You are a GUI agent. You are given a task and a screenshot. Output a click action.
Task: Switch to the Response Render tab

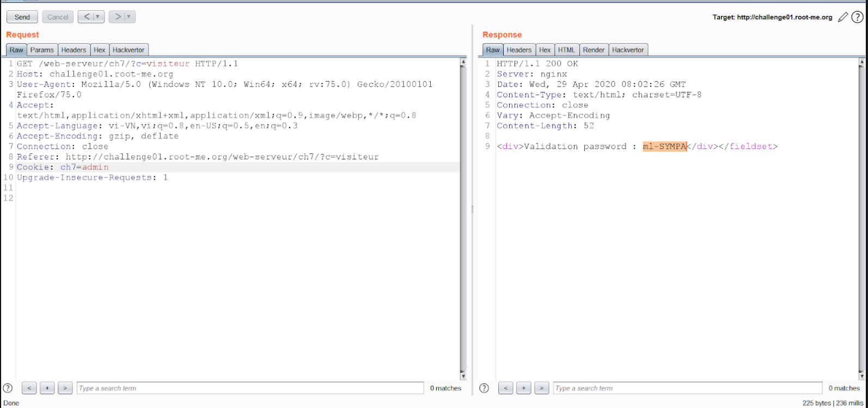[594, 50]
